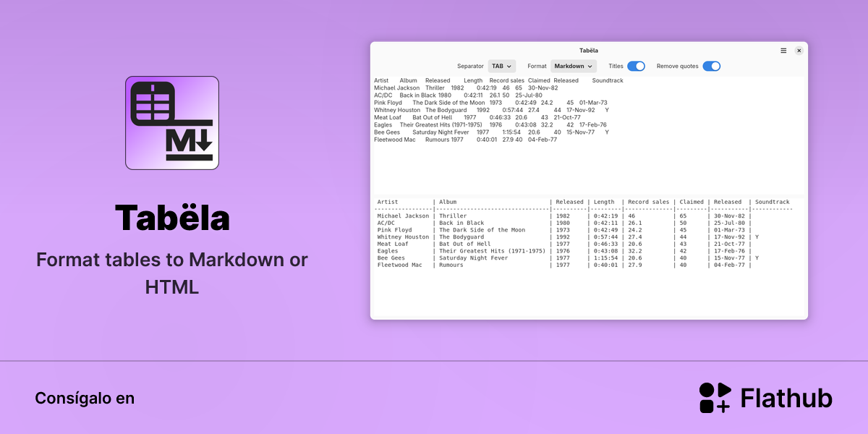Close the Tabëla window
This screenshot has width=868, height=434.
pos(799,51)
